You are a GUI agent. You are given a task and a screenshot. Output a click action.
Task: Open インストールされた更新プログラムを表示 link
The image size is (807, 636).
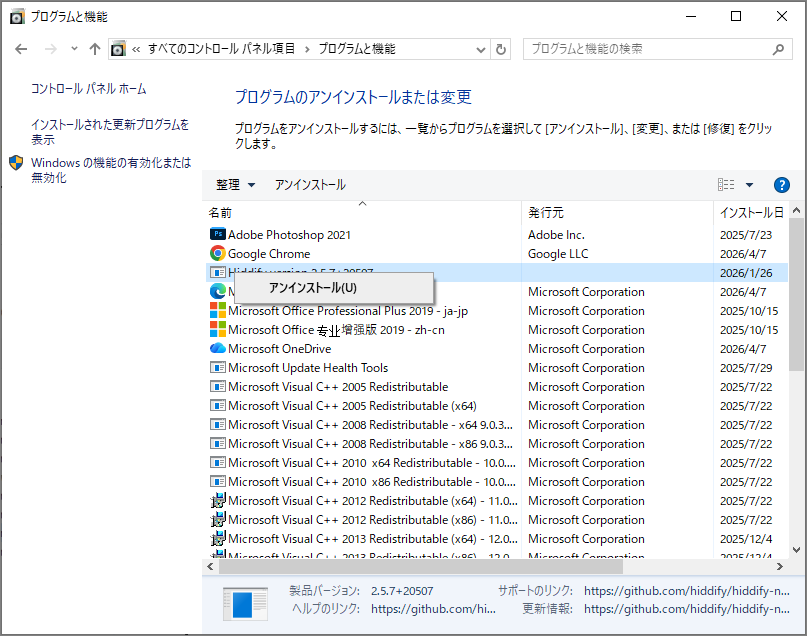click(110, 132)
